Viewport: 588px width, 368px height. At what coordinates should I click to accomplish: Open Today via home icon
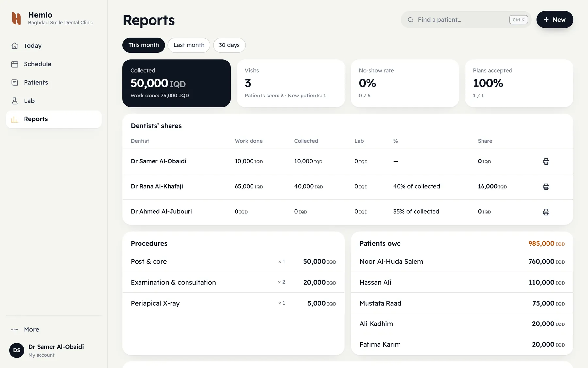[x=15, y=46]
